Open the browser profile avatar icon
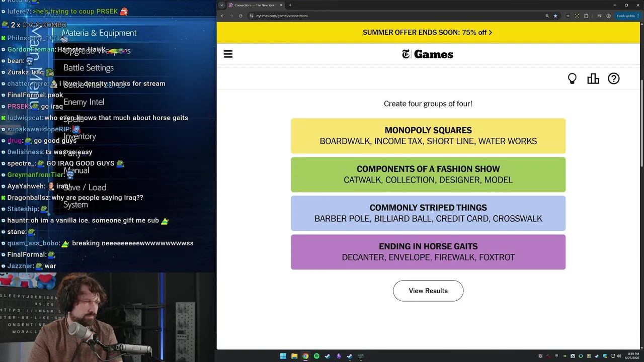 click(608, 16)
